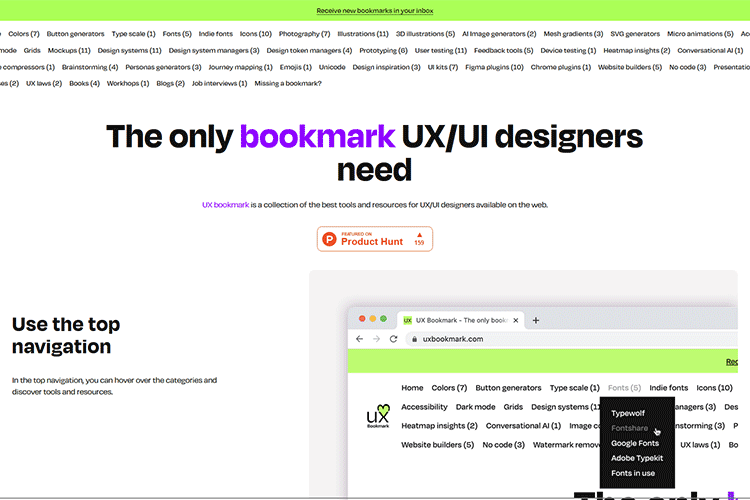Click the back arrow in demo browser
This screenshot has height=500, width=750.
pos(360,339)
